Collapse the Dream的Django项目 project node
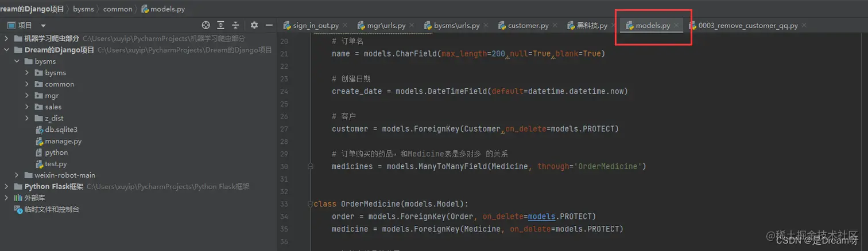 (6, 50)
